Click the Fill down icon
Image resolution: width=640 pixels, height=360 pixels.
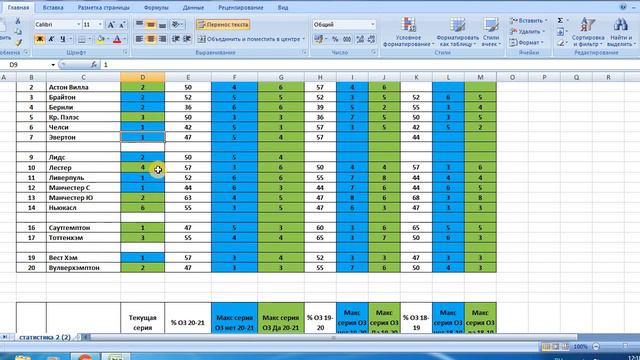coord(561,31)
